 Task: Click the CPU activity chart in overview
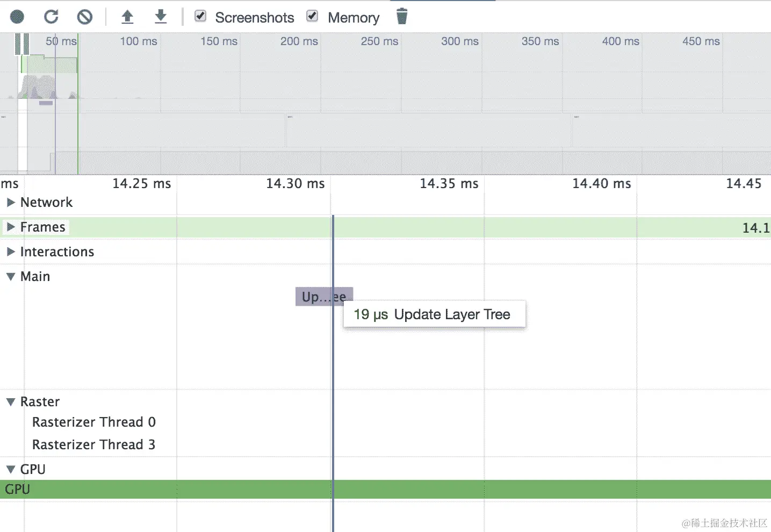click(38, 87)
